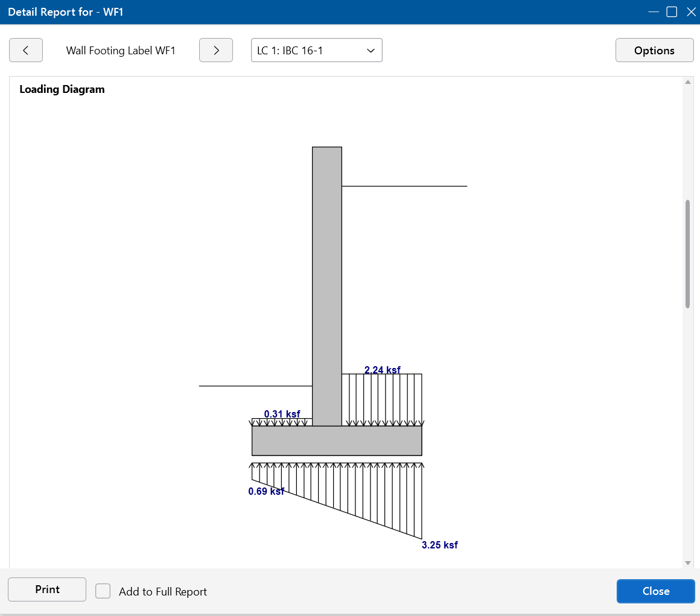Close the window using the title bar X
Viewport: 700px width, 616px height.
point(691,12)
